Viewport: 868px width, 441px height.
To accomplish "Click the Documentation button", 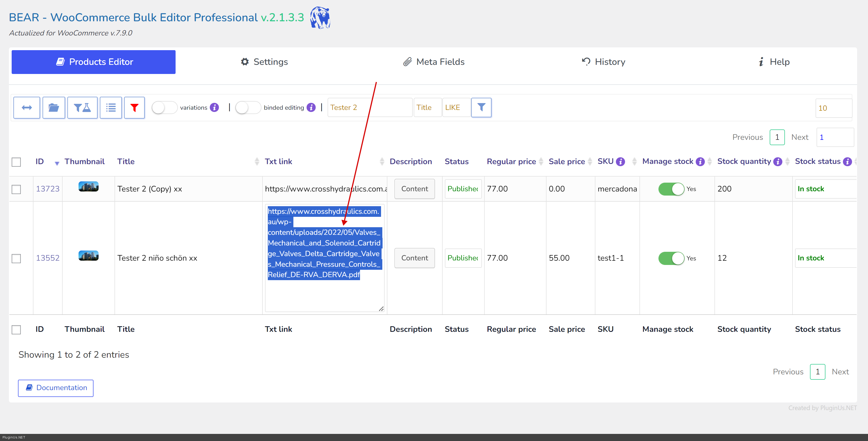I will pos(55,388).
